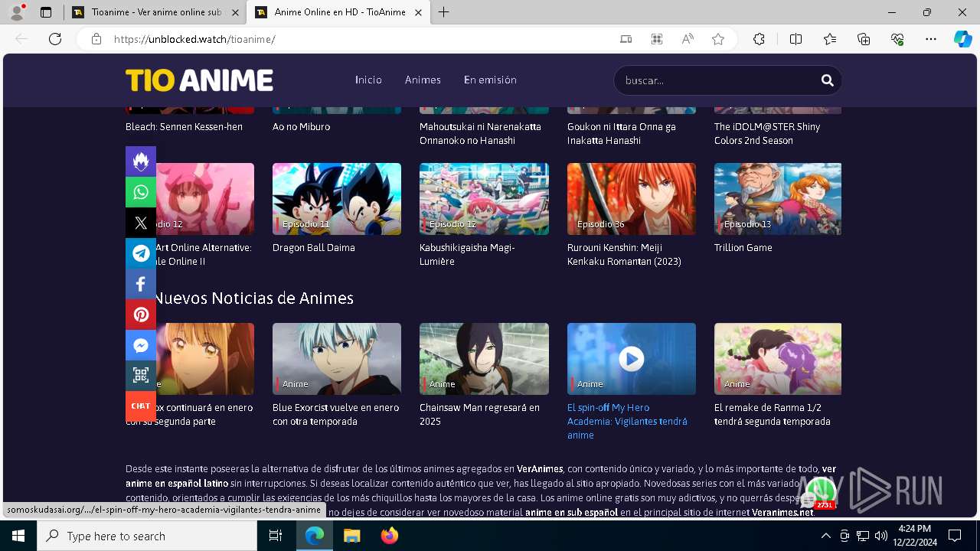This screenshot has height=551, width=980.
Task: Open taskbar clock showing 4:24 PM
Action: pos(914,536)
